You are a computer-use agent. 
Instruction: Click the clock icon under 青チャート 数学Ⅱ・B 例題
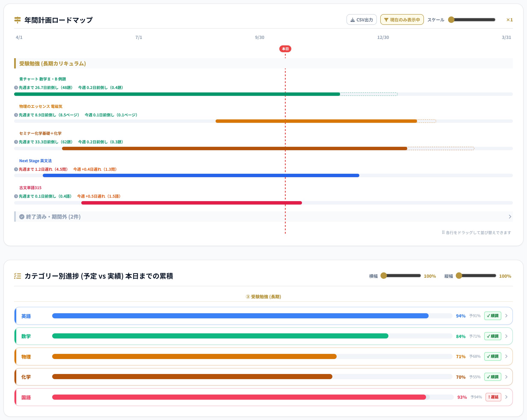pyautogui.click(x=16, y=88)
